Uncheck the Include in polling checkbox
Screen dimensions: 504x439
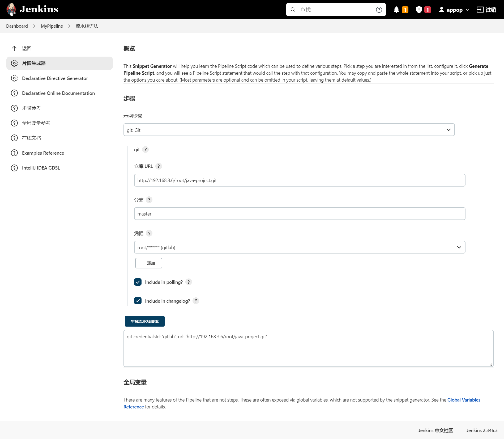(138, 282)
